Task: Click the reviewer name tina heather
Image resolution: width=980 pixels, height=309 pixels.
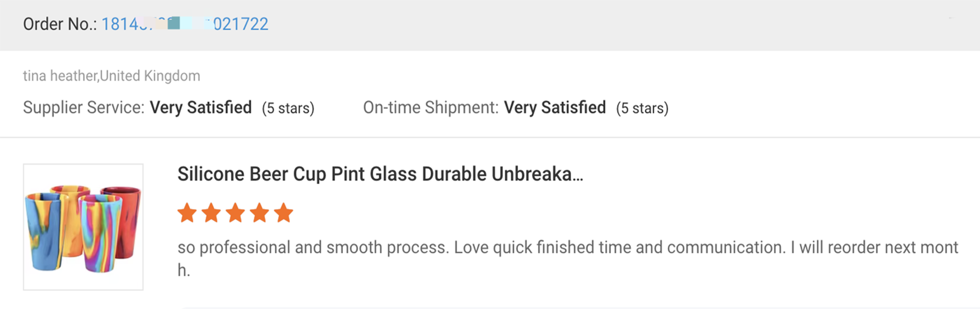Action: tap(60, 76)
